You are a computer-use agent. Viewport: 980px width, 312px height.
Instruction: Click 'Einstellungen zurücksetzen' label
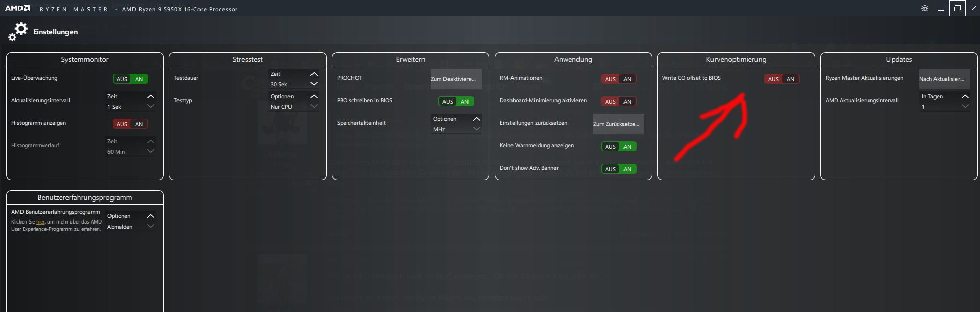click(533, 123)
